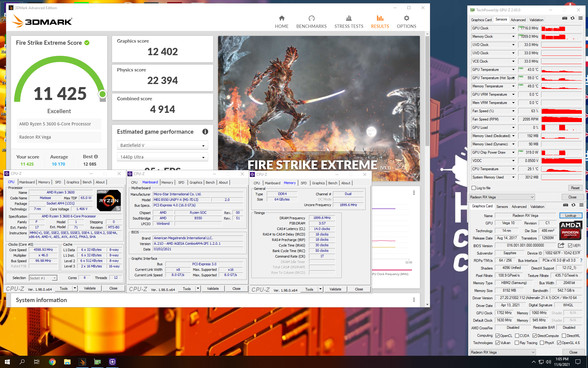The height and width of the screenshot is (368, 588).
Task: Click GPU Load sensor graph
Action: point(562,128)
